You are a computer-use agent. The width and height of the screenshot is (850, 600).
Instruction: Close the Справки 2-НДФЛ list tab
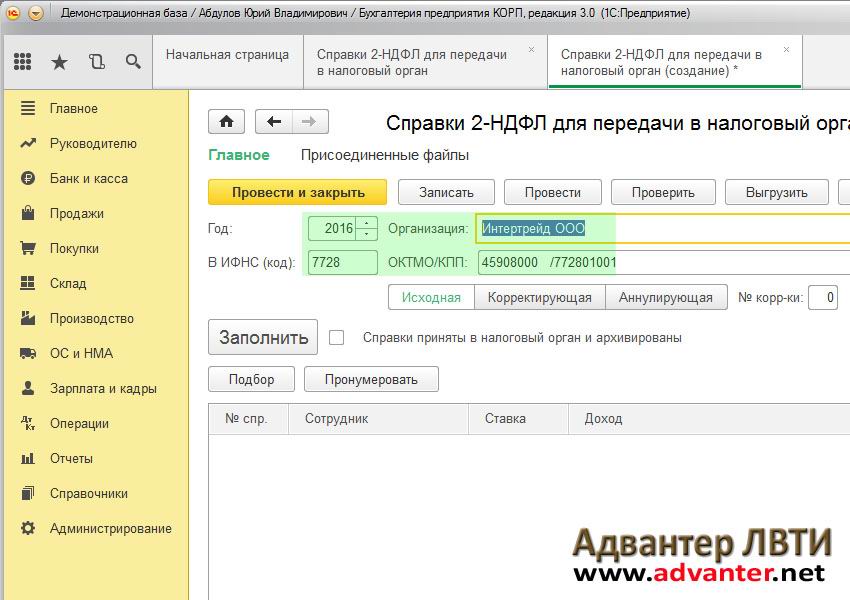point(531,49)
